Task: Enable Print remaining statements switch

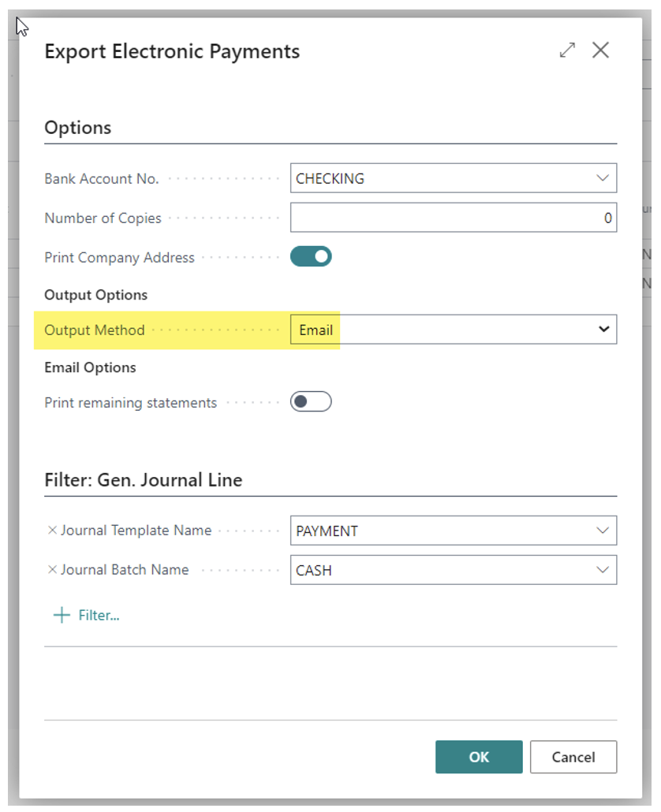Action: (311, 402)
